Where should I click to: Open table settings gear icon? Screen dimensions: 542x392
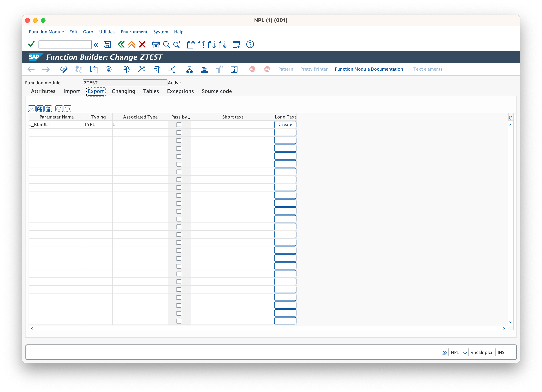point(510,118)
